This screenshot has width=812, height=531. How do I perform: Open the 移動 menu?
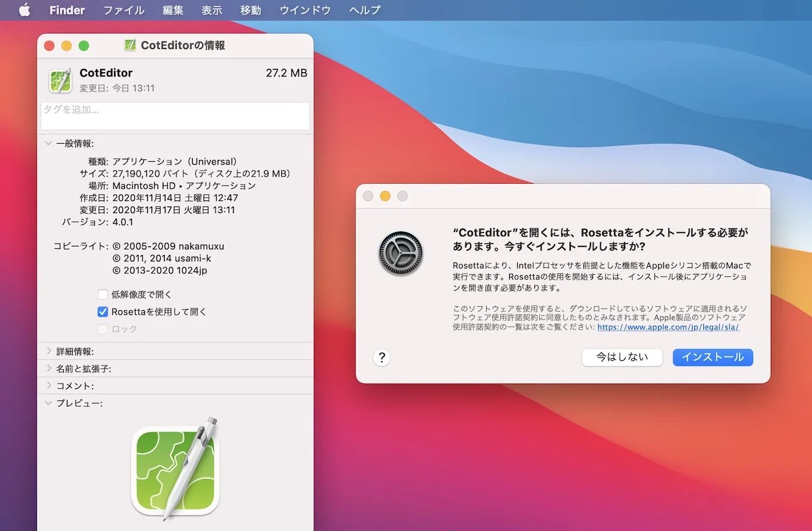[x=251, y=10]
